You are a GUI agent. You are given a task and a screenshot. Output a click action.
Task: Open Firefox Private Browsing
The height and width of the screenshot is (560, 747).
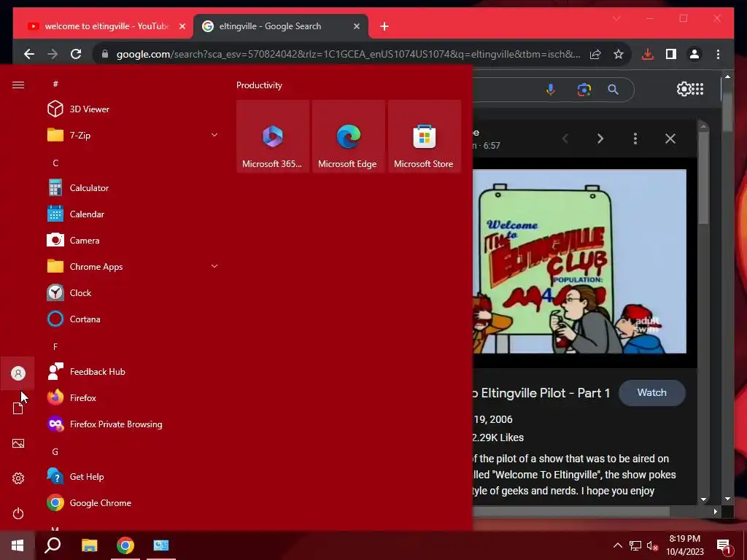coord(133,424)
